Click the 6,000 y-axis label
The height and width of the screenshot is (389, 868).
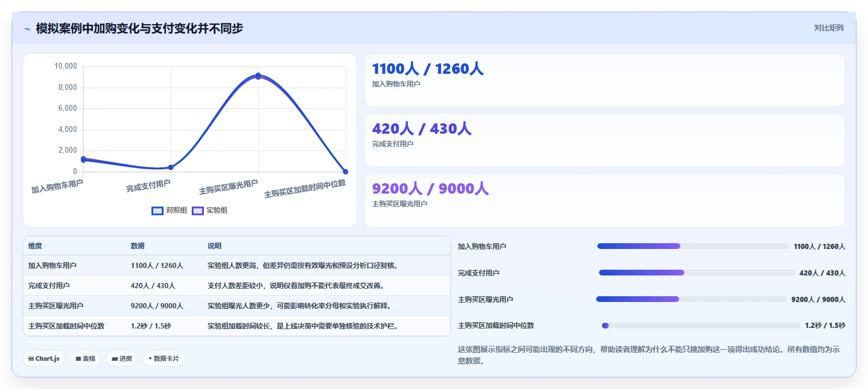pos(67,108)
